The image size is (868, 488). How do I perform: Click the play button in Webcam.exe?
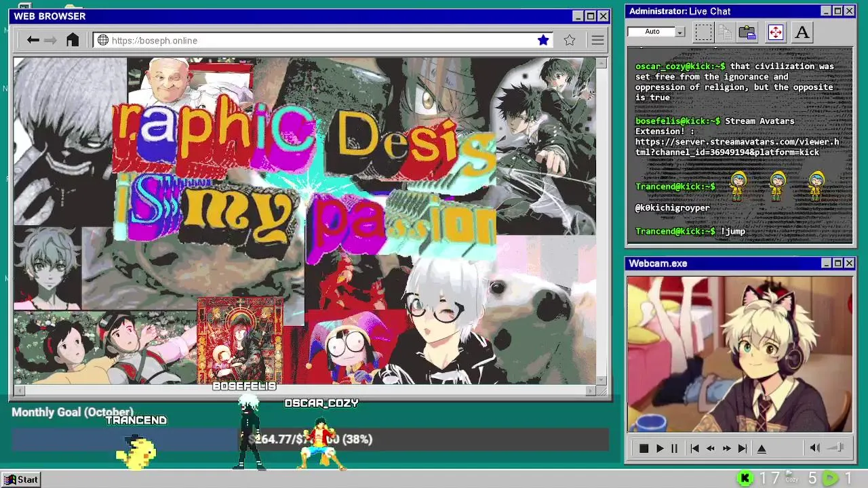coord(659,448)
